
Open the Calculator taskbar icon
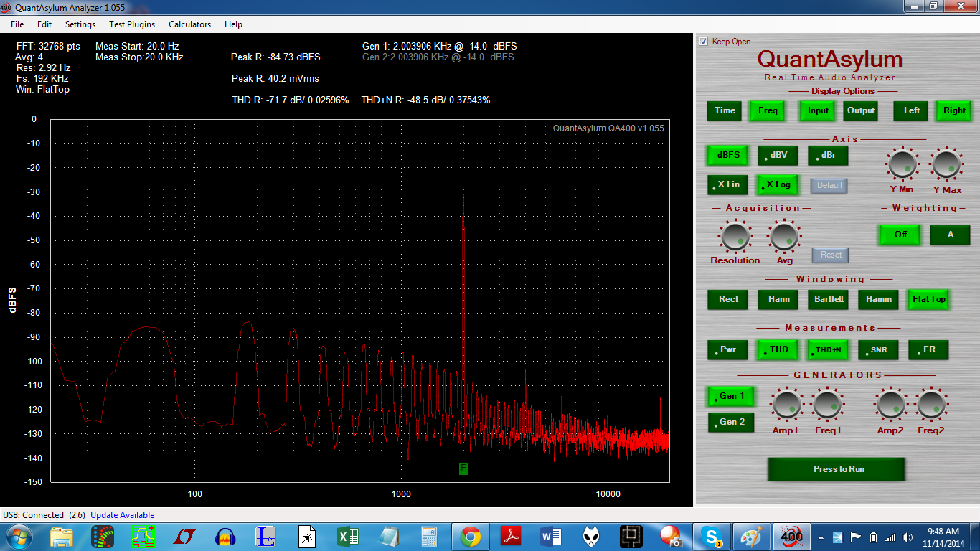430,537
